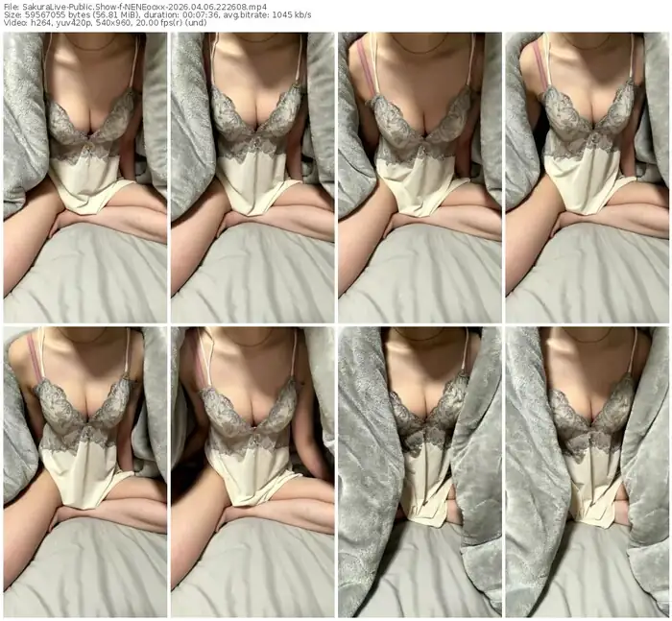This screenshot has width=672, height=621.
Task: Select the last thumbnail in the bottom row
Action: [x=587, y=471]
